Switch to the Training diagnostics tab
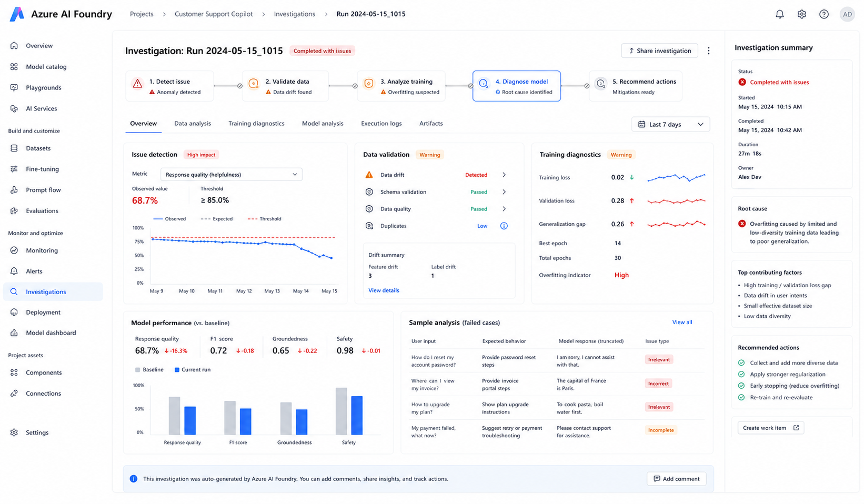The height and width of the screenshot is (504, 864). click(x=256, y=124)
